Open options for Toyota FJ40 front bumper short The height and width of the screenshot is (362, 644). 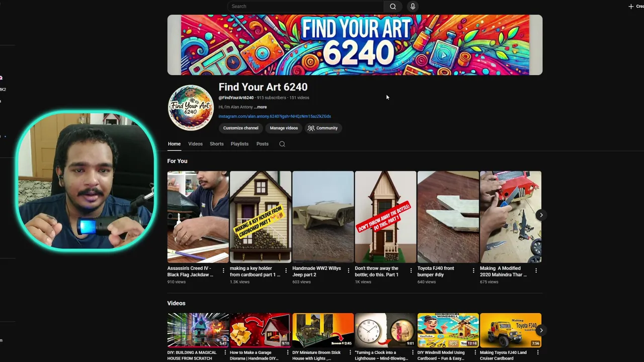[x=473, y=270]
